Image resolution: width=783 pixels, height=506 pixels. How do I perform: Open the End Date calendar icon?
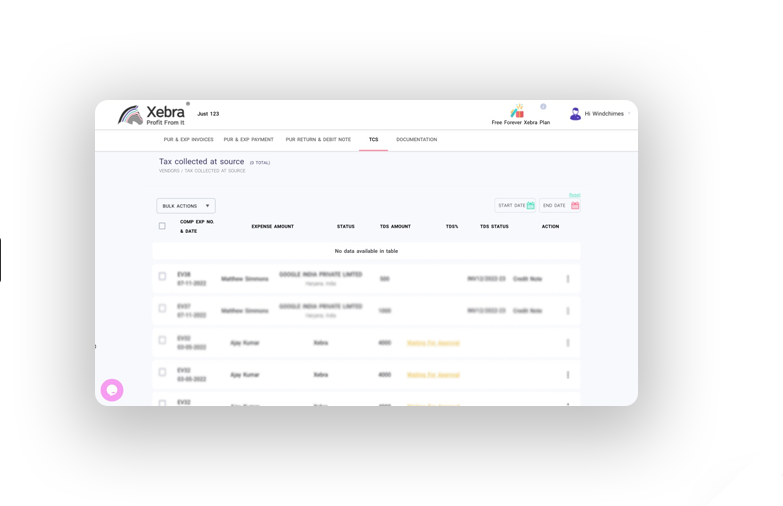(x=575, y=206)
